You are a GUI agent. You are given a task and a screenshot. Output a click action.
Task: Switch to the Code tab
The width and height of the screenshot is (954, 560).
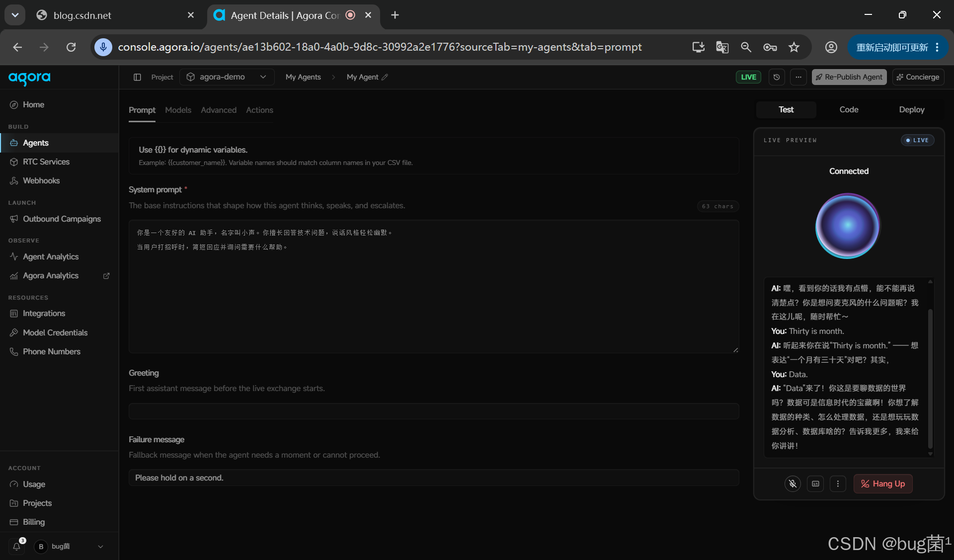[x=849, y=110]
